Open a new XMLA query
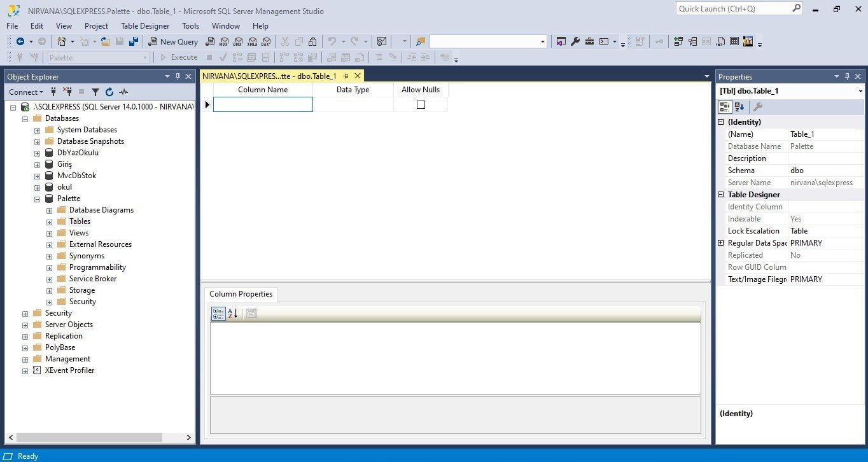This screenshot has height=462, width=868. (x=252, y=41)
